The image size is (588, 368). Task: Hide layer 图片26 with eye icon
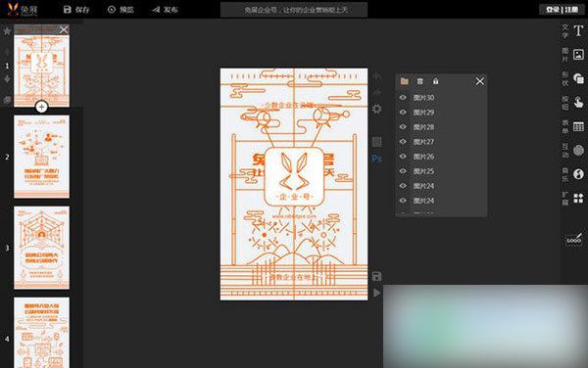point(403,157)
